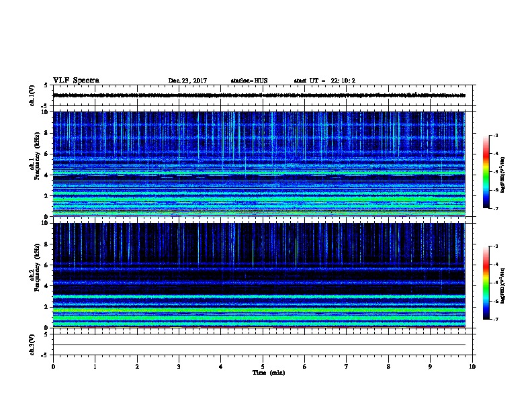Click time-axis tick label "6"
This screenshot has height=411, width=532.
coord(305,366)
